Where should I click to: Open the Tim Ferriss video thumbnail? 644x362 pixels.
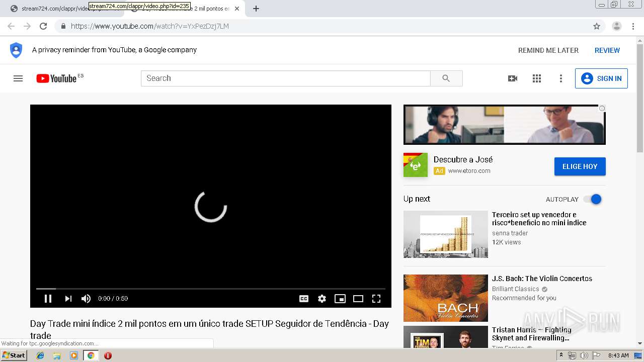pyautogui.click(x=446, y=337)
